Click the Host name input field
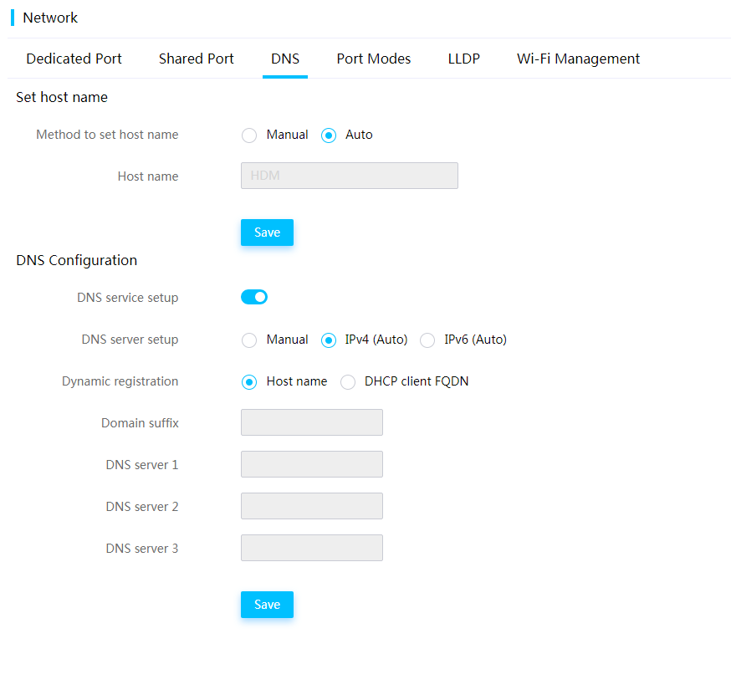731x700 pixels. click(x=349, y=176)
